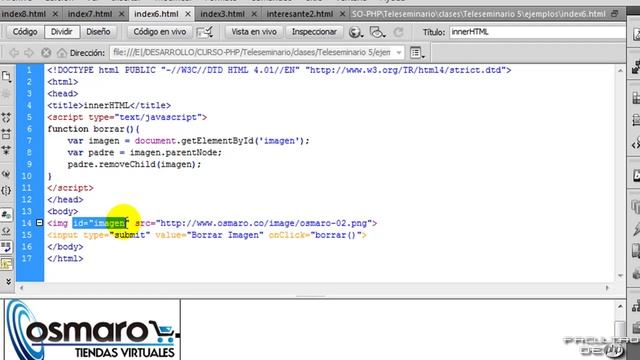Close the index7.html tab
This screenshot has height=360, width=640.
(x=121, y=14)
